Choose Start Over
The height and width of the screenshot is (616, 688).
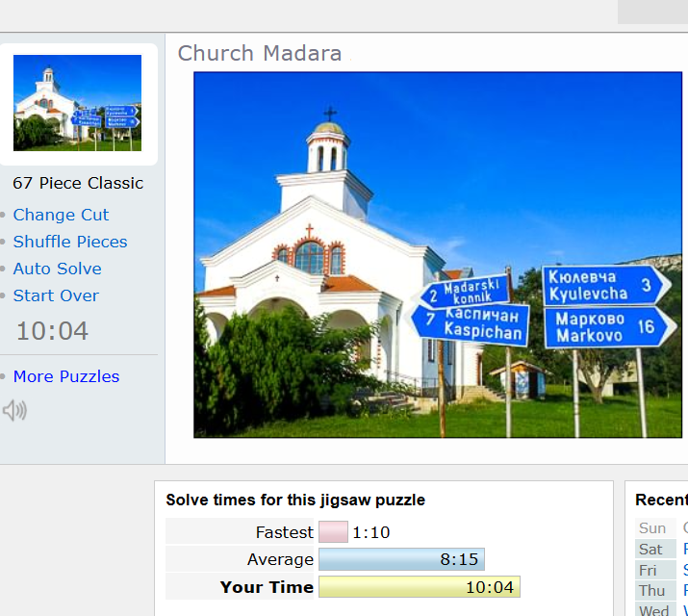[x=56, y=295]
